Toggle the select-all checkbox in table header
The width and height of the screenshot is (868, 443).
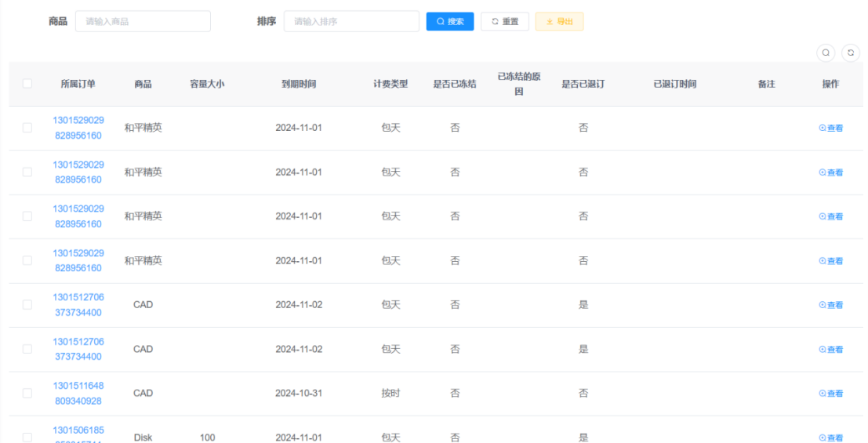[x=27, y=84]
